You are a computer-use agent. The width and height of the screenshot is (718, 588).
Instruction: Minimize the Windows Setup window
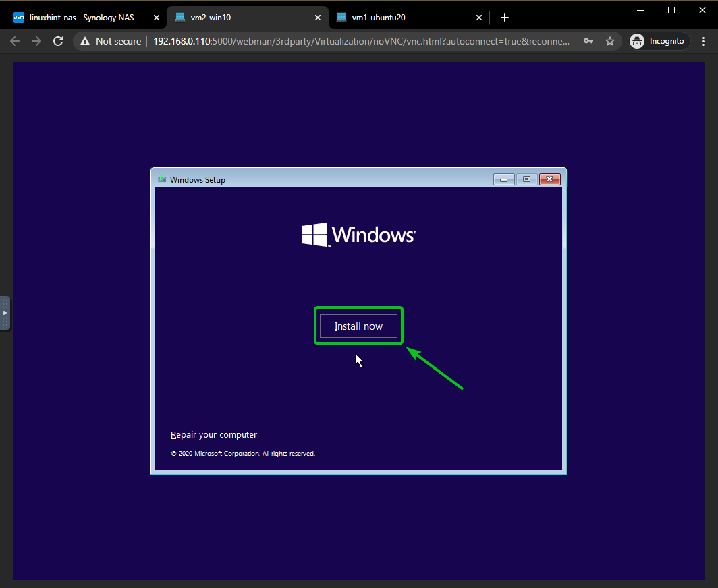coord(503,179)
